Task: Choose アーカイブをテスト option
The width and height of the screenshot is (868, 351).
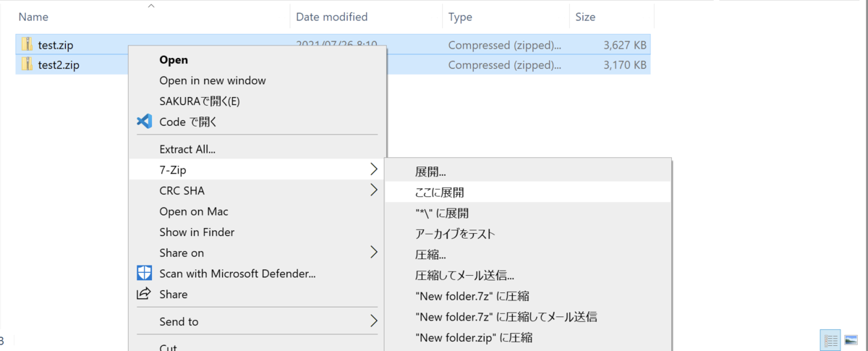Action: pyautogui.click(x=455, y=234)
